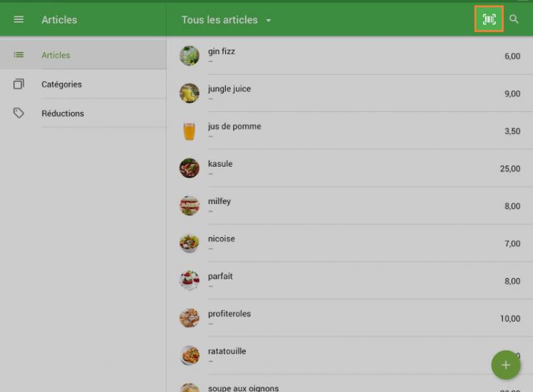The width and height of the screenshot is (533, 392).
Task: Open the search magnifier icon
Action: [514, 19]
